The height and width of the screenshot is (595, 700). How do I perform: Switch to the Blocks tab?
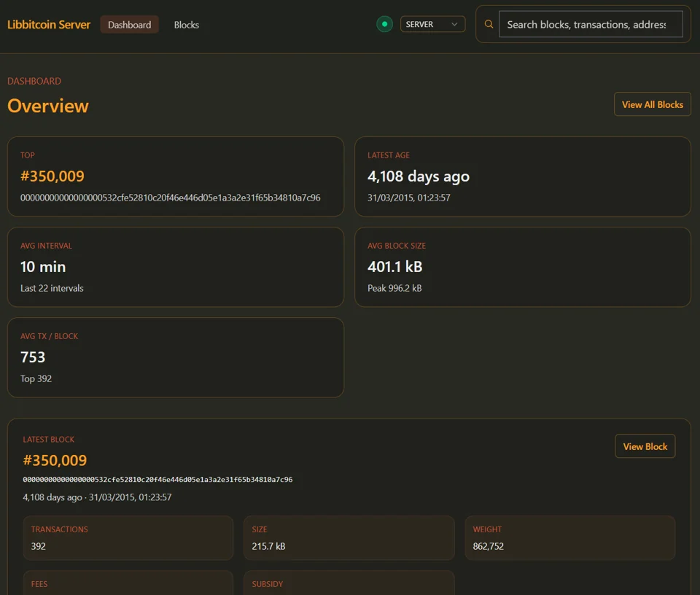click(187, 25)
